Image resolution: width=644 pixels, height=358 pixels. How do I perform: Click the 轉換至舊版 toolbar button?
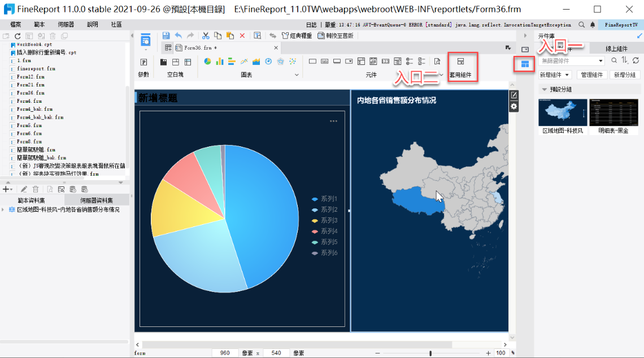click(x=336, y=36)
